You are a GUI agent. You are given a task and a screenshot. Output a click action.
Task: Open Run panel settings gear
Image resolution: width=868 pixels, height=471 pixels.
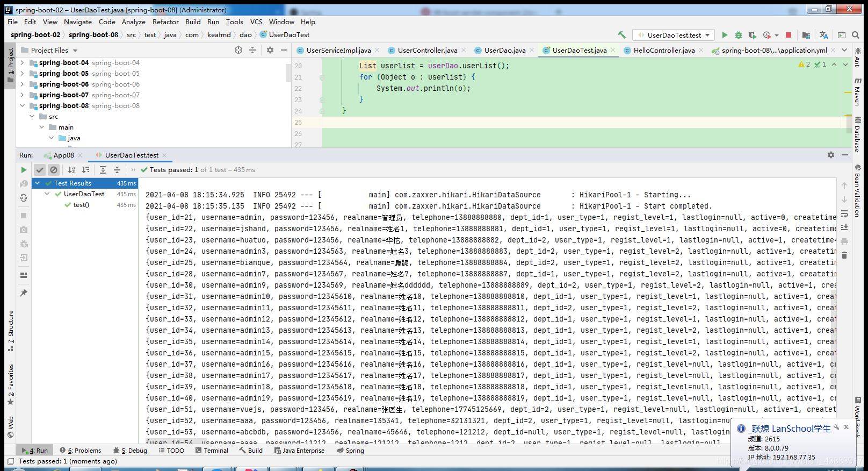pyautogui.click(x=831, y=155)
